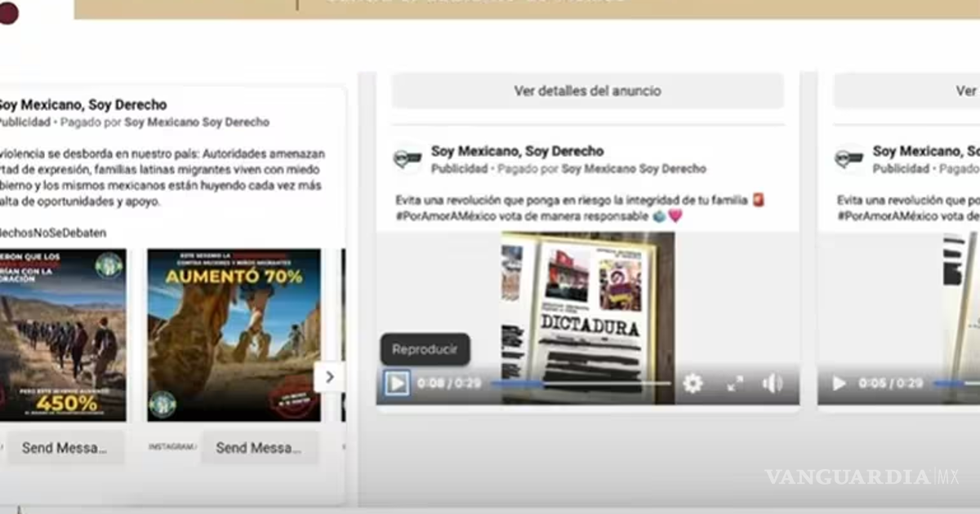This screenshot has height=514, width=980.
Task: Open the 'AUMENTÓ 70%' ad image
Action: 234,335
